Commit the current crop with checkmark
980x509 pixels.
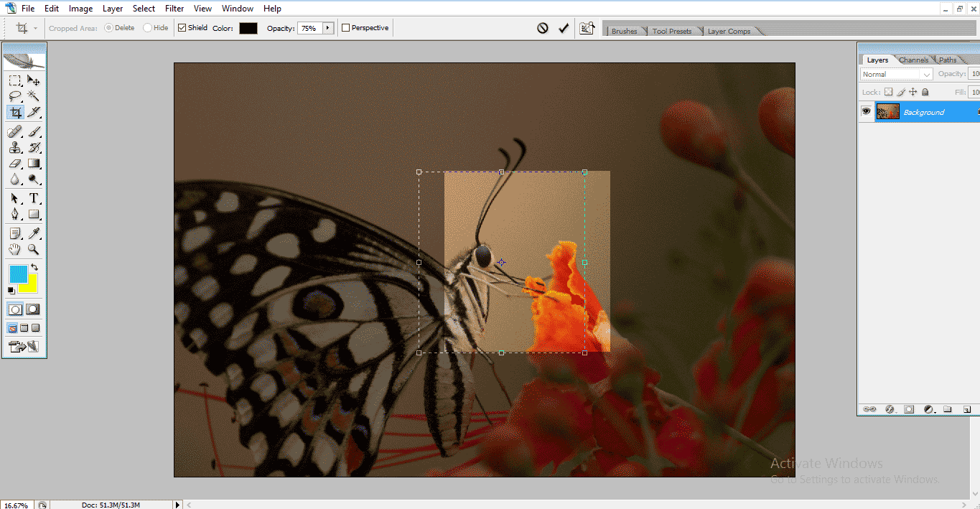pos(564,28)
